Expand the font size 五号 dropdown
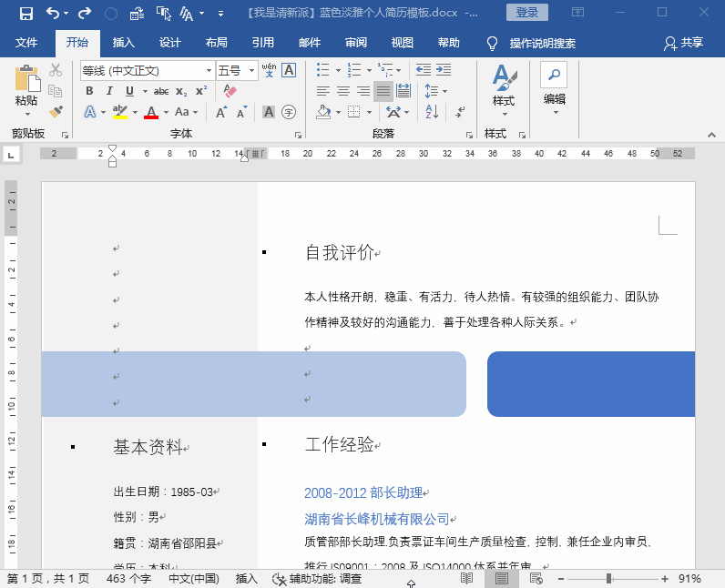 tap(251, 71)
